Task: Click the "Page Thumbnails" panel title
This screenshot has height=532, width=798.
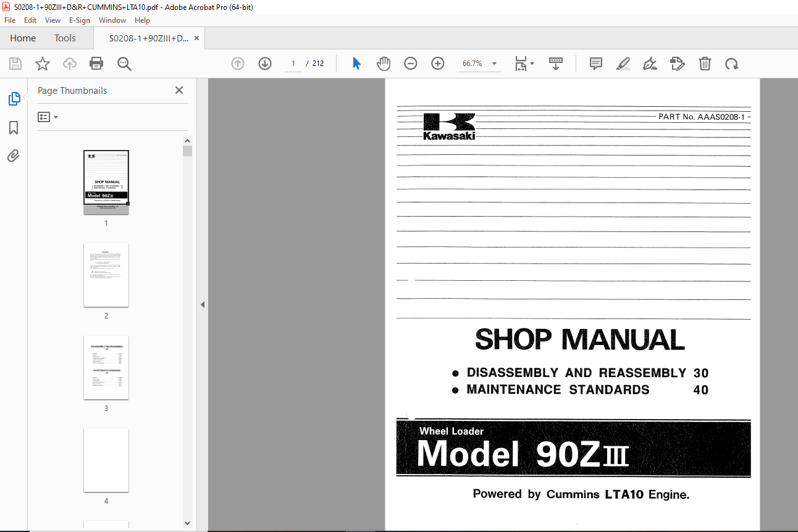Action: 72,90
